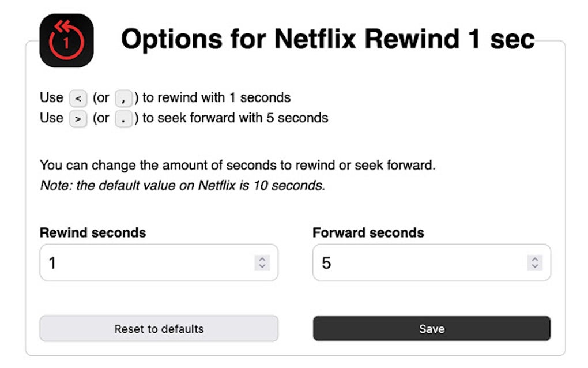Increase Rewind seconds with the up arrow
Viewport: 588px width, 368px height.
pos(262,260)
